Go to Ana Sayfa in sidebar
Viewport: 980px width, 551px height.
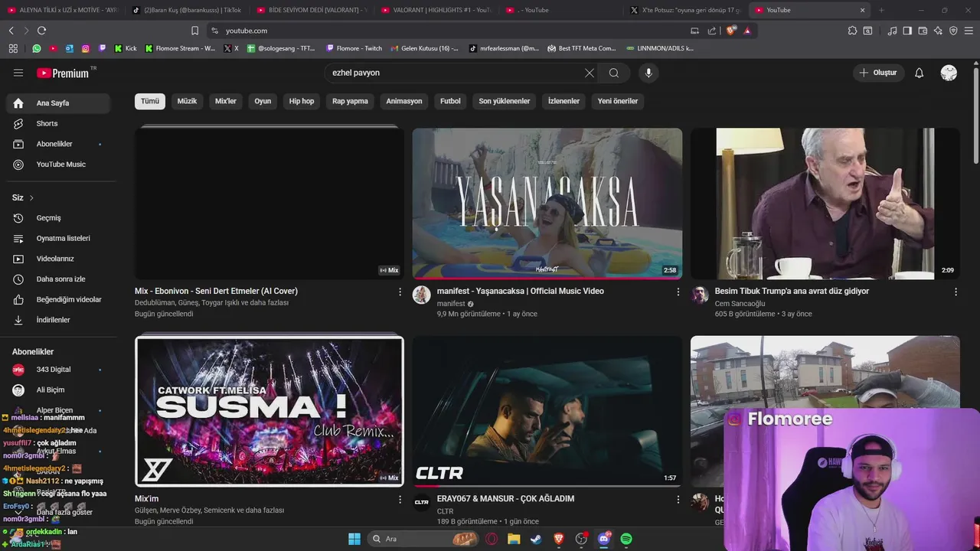point(58,103)
